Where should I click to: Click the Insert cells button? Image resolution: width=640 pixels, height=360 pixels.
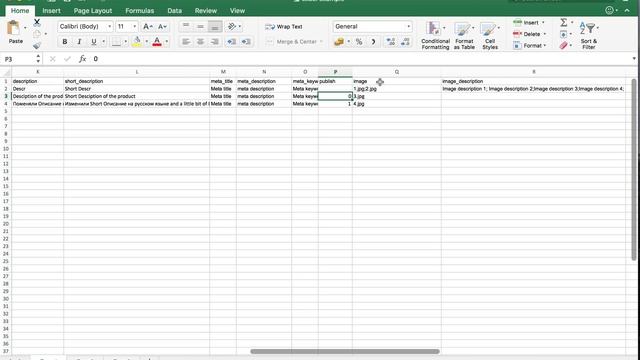(x=529, y=22)
